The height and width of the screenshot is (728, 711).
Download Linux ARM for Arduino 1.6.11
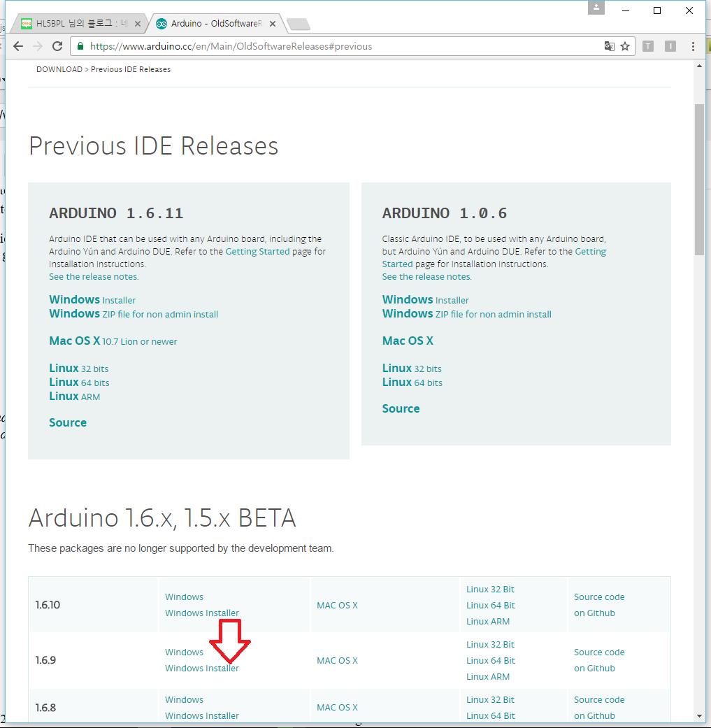tap(75, 396)
